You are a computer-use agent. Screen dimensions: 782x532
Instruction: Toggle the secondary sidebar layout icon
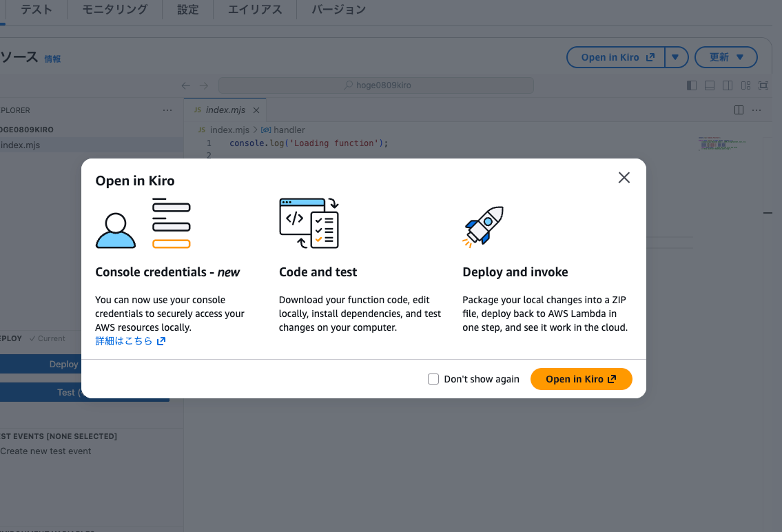tap(728, 85)
